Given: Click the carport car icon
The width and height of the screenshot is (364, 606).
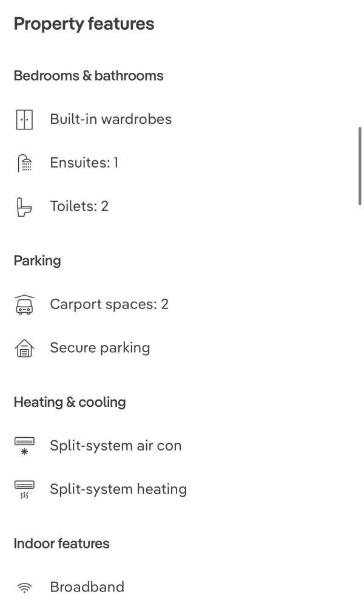Looking at the screenshot, I should click(x=24, y=305).
